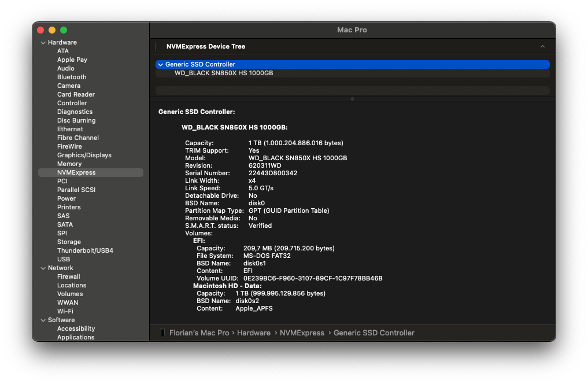Collapse the Software section in sidebar
This screenshot has width=588, height=384.
tap(43, 320)
